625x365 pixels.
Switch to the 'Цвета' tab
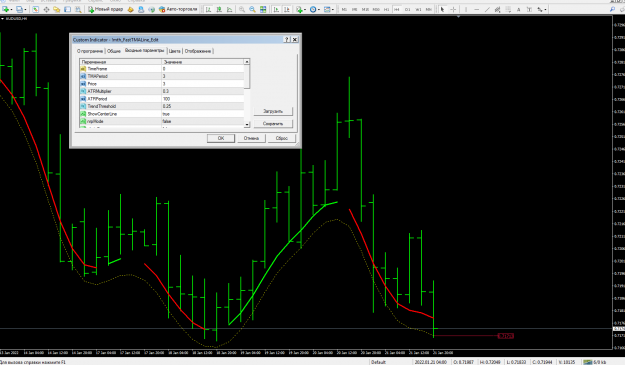pos(175,51)
